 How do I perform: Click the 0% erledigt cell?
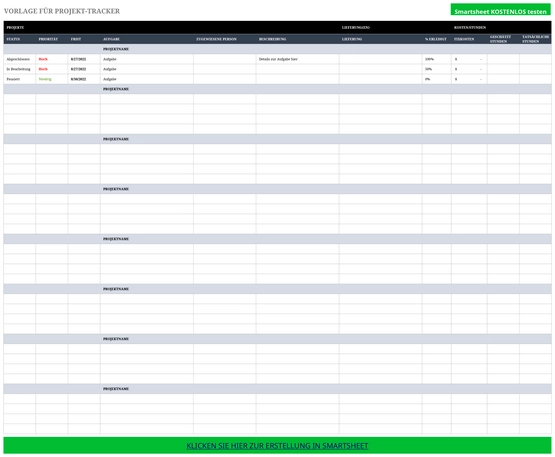(437, 79)
